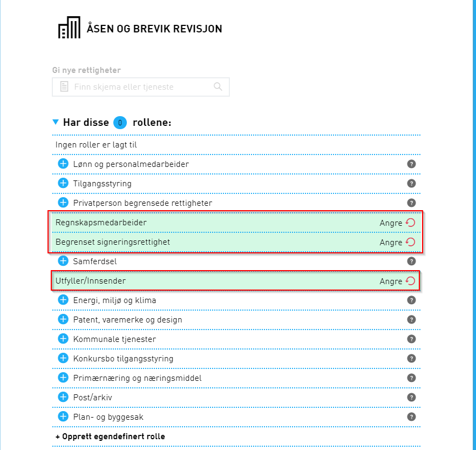
Task: Show help icon for Patent, varemerke og design
Action: click(411, 320)
